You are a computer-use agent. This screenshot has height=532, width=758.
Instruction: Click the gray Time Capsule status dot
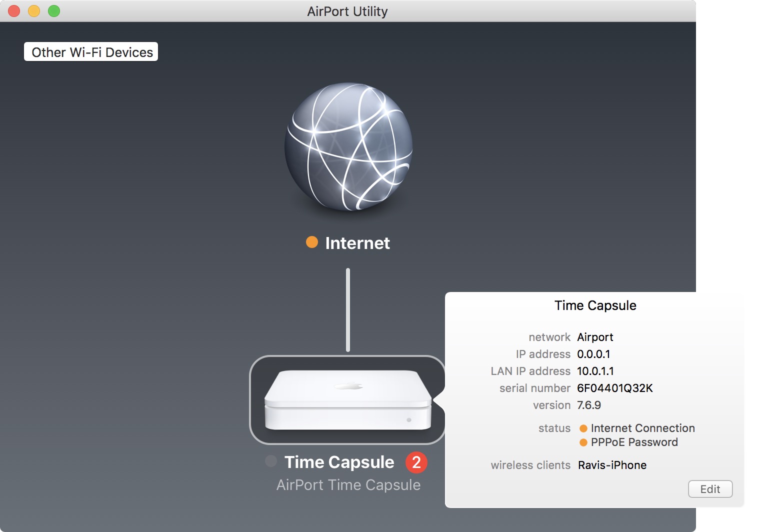271,461
